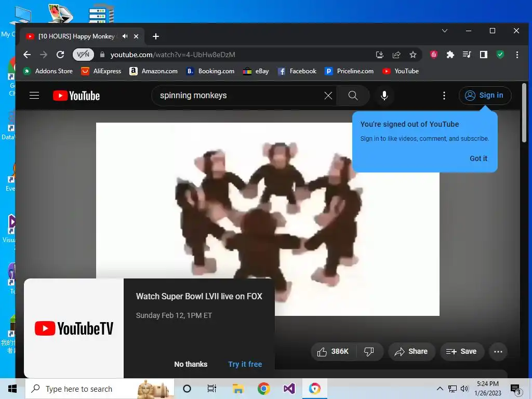Mute tab via speaker icon

(125, 36)
